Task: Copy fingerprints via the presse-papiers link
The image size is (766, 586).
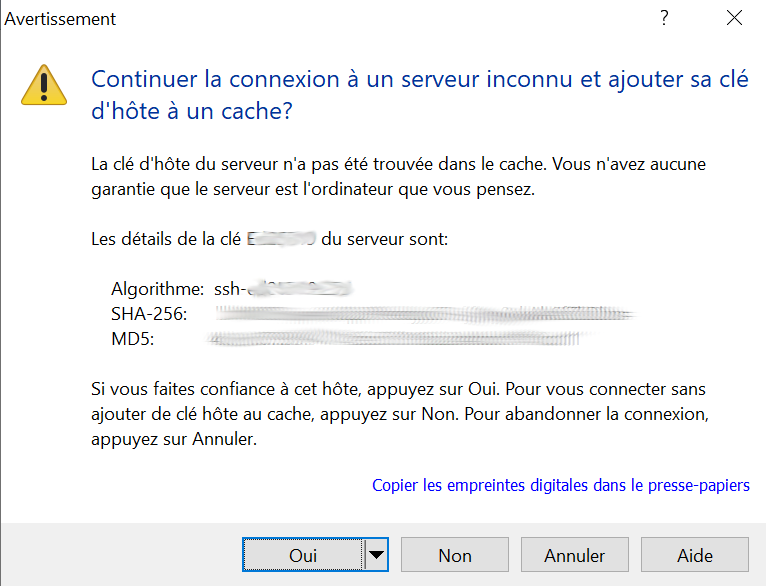Action: [560, 485]
